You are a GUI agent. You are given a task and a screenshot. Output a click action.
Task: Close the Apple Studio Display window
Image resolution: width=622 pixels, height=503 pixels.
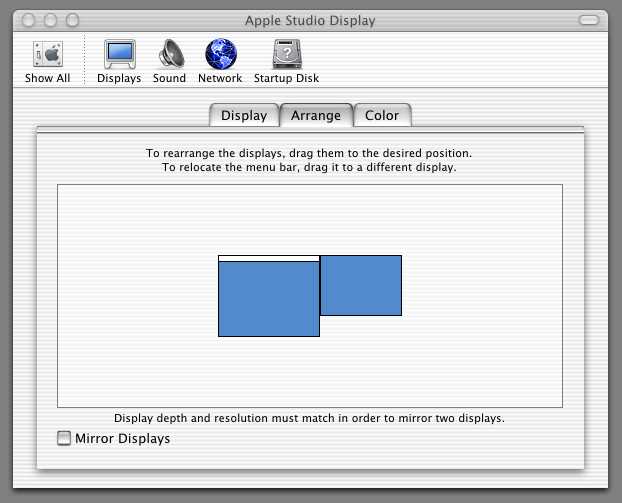click(29, 20)
